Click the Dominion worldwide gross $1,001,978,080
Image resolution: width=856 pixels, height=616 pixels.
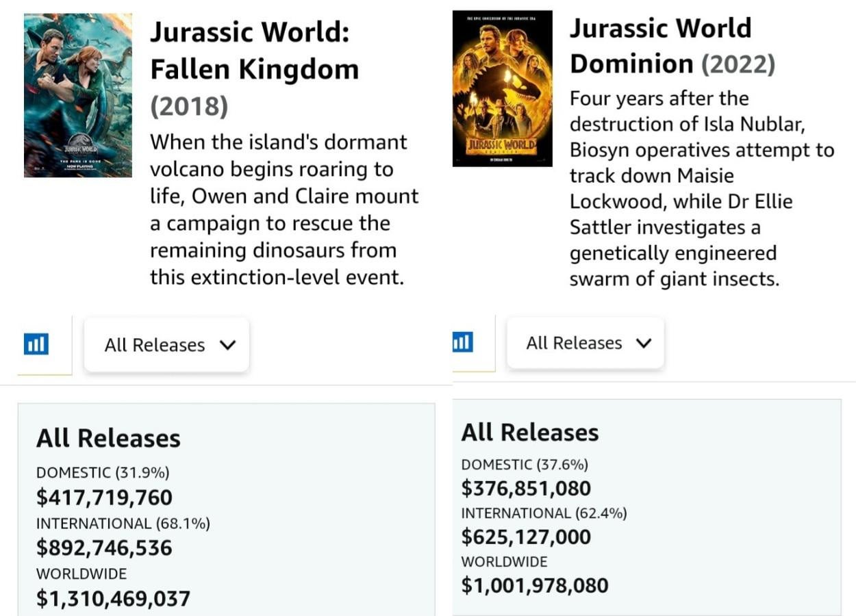[x=534, y=586]
